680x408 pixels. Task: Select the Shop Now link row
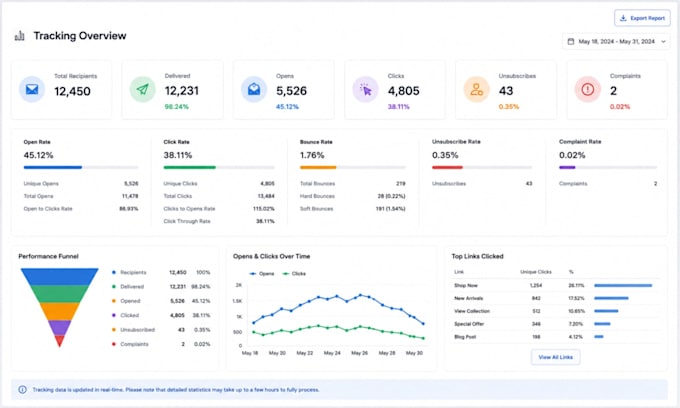pos(556,285)
